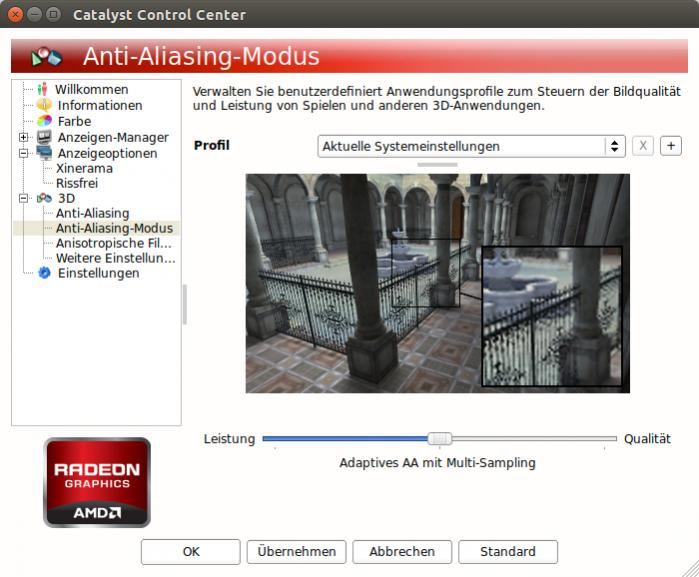The width and height of the screenshot is (699, 577).
Task: Open the Farbe page
Action: (x=74, y=121)
